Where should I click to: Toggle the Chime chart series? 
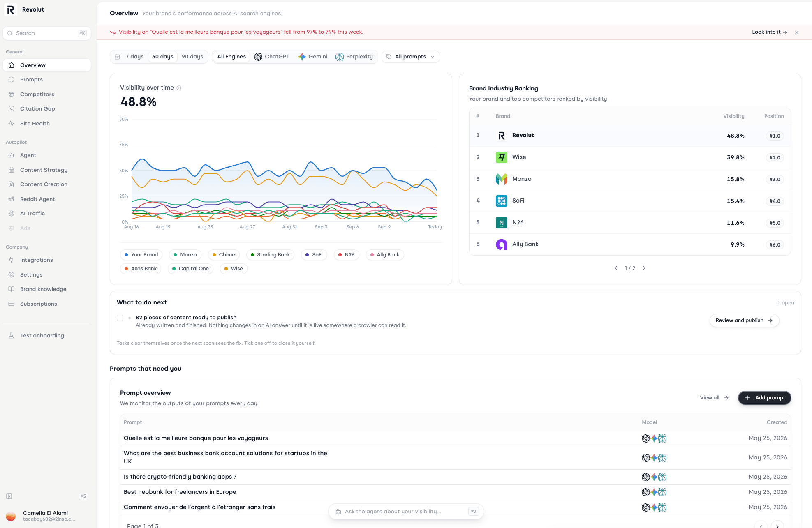coord(224,255)
